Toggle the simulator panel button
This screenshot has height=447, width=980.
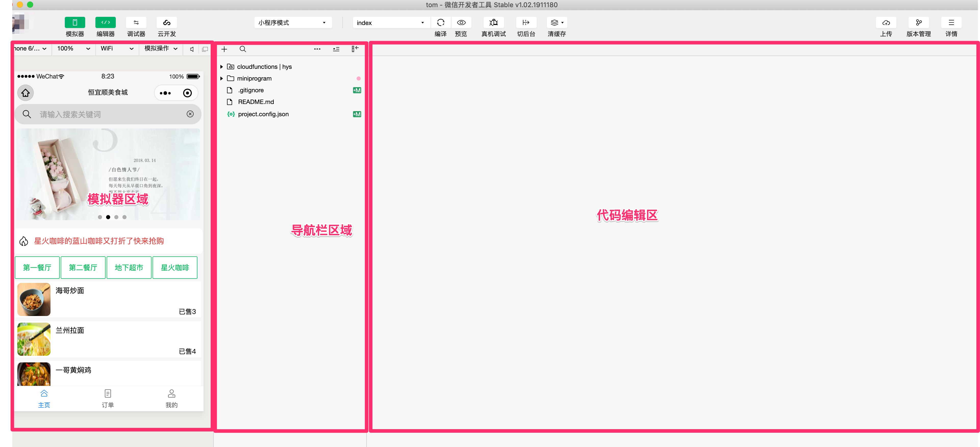[75, 22]
